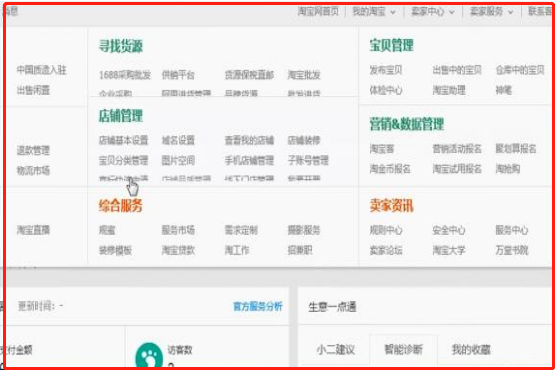
Task: Click the 出售闲置 menu entry
Action: point(33,90)
